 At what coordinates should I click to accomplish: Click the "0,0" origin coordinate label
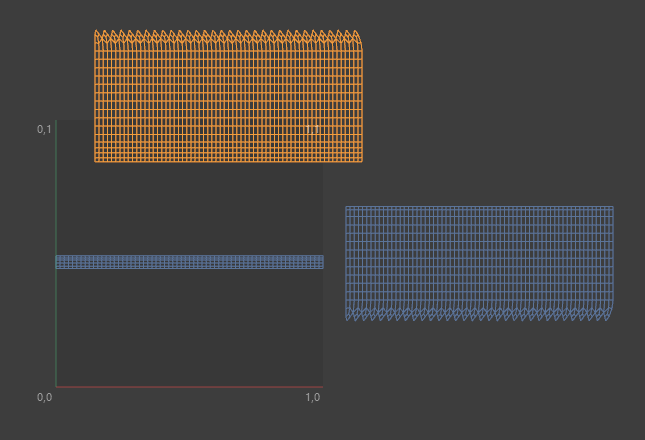pos(44,397)
